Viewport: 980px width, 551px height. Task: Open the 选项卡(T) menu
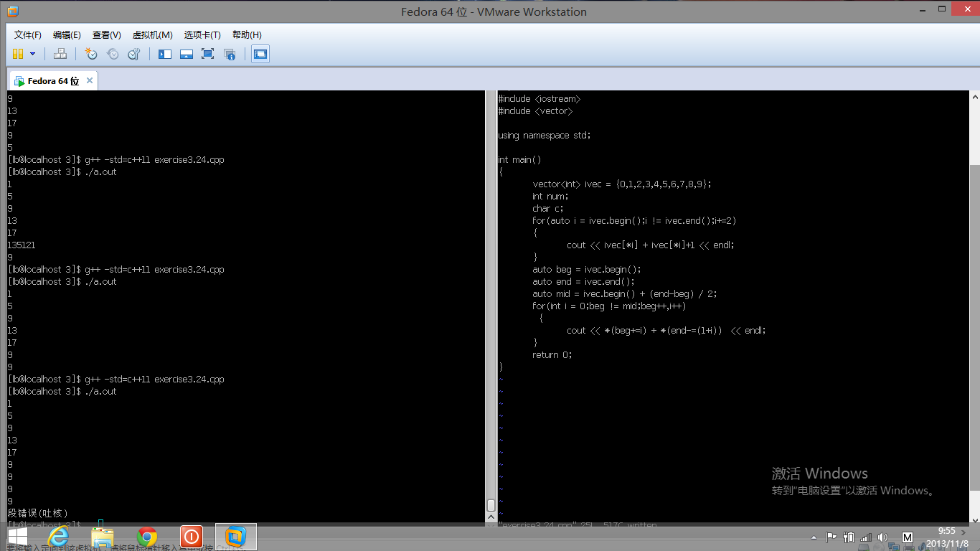pyautogui.click(x=202, y=34)
